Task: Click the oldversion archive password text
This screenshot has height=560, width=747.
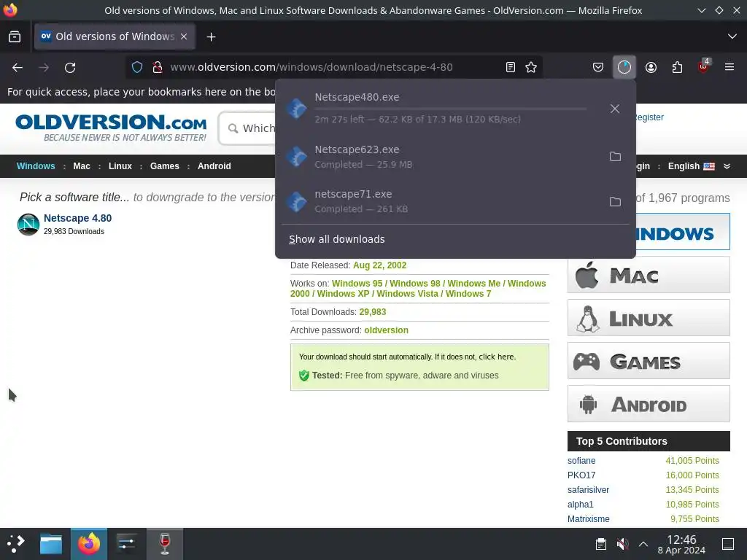Action: coord(386,330)
